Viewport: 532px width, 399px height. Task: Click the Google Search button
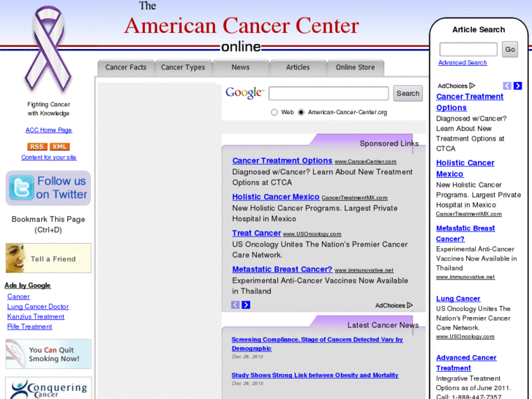[408, 94]
